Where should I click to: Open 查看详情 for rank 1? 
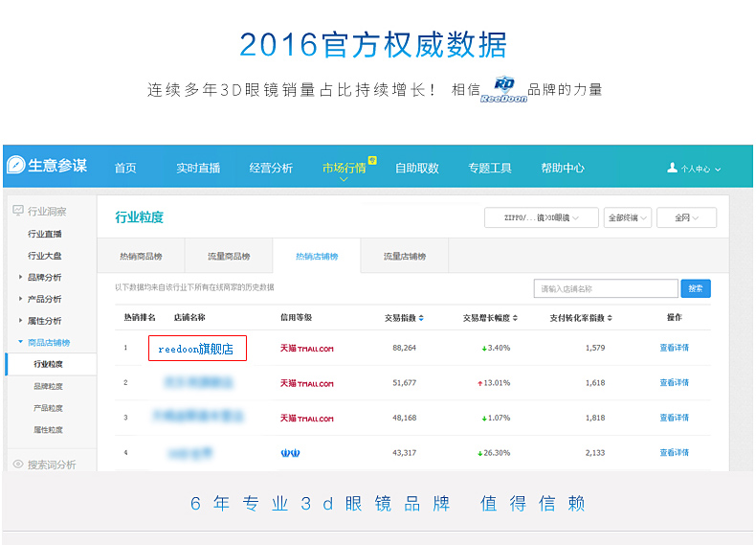pos(674,348)
